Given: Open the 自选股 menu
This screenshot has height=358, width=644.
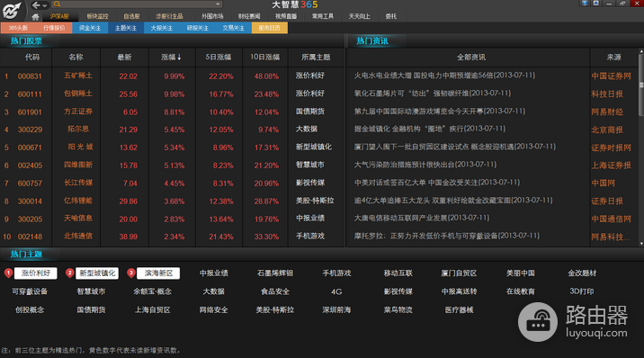Looking at the screenshot, I should pos(131,16).
